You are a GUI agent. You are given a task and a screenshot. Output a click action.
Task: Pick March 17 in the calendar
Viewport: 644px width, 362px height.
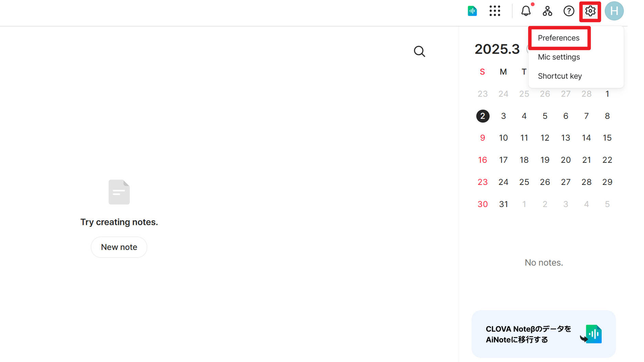503,160
